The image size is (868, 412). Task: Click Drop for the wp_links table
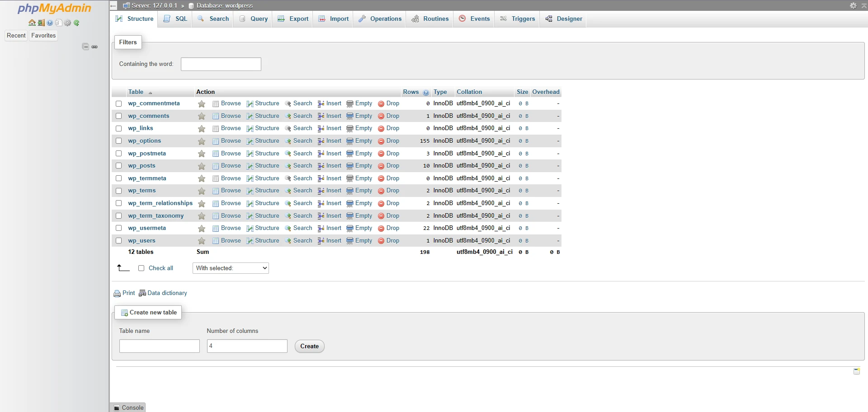[x=389, y=128]
